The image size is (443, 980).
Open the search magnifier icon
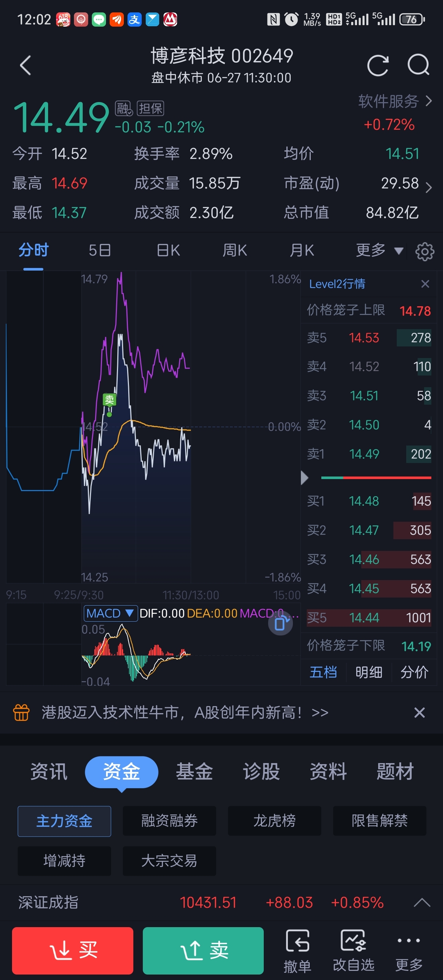(x=418, y=65)
